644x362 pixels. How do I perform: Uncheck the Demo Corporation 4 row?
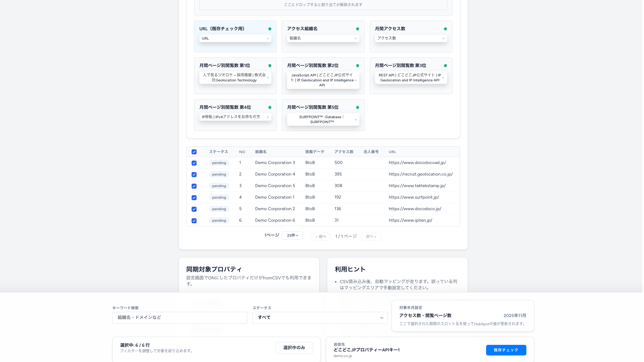click(x=194, y=175)
